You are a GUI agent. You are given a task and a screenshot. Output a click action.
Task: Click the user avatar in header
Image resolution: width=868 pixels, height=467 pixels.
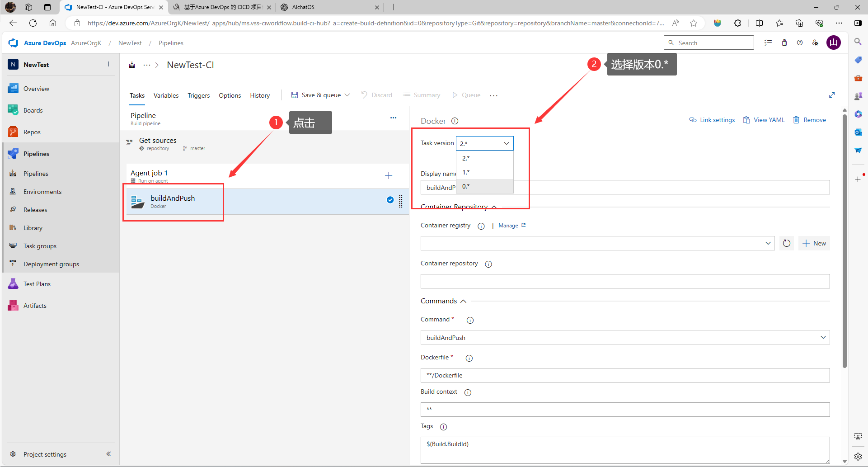(x=834, y=43)
